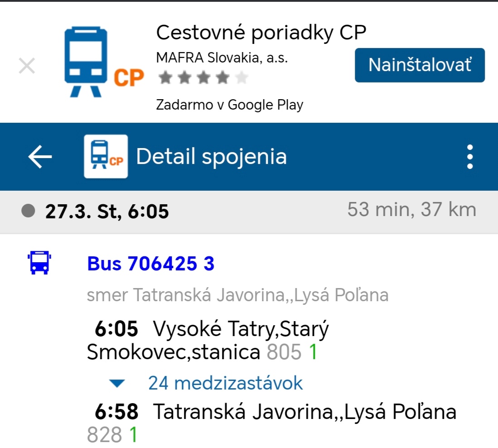Open the three-dot overflow menu

tap(470, 157)
